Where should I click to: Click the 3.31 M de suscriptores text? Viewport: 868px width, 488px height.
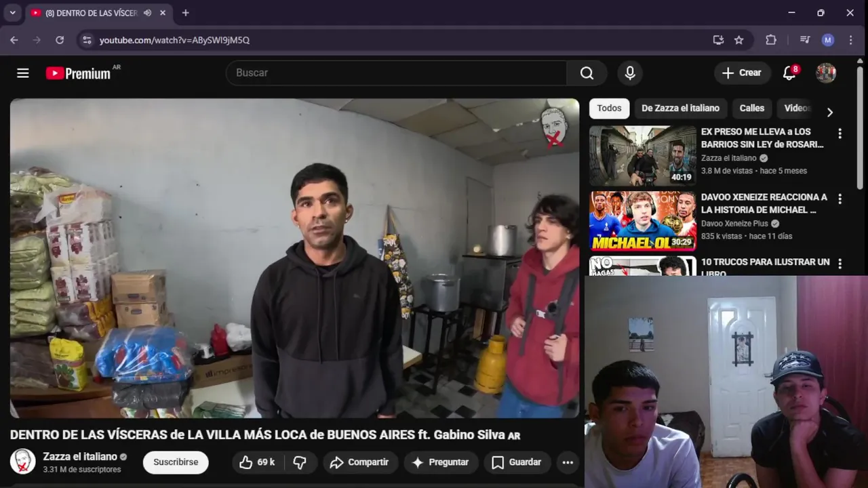pos(82,470)
